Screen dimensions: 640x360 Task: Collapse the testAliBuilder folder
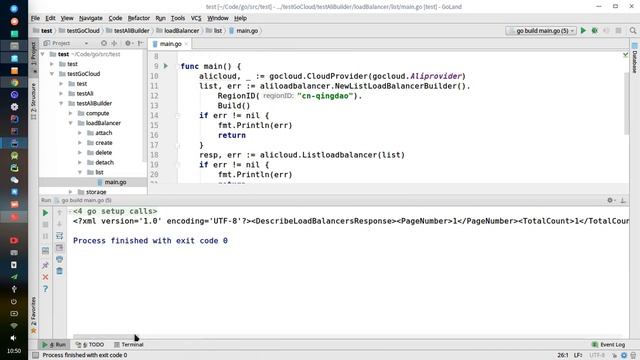click(61, 103)
